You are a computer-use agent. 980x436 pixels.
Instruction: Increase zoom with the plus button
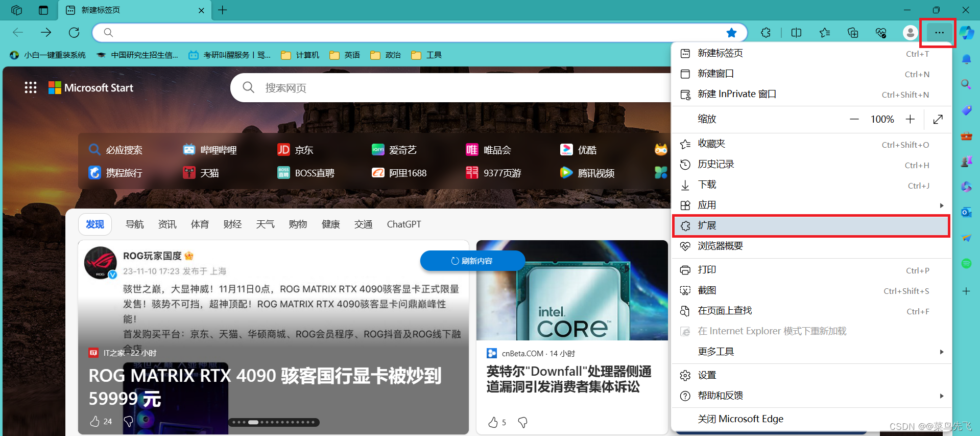click(x=910, y=119)
